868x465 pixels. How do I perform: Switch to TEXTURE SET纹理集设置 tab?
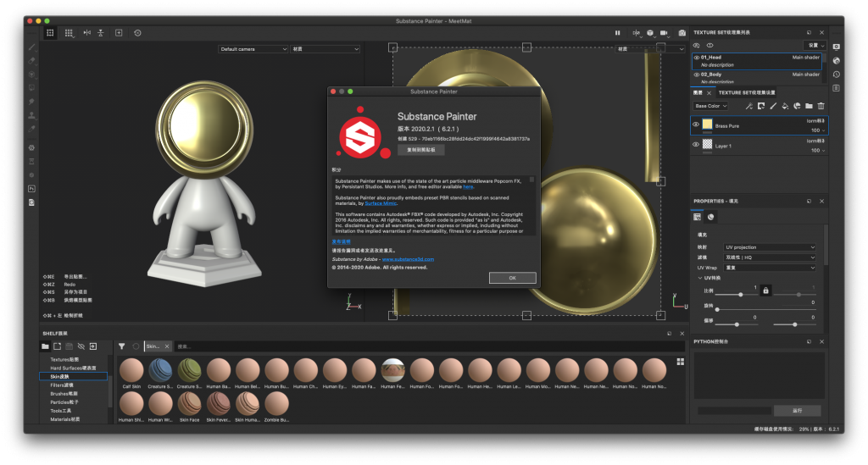pos(747,93)
